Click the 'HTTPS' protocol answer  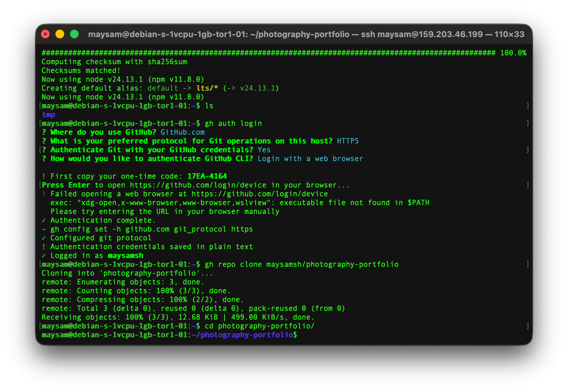click(348, 141)
